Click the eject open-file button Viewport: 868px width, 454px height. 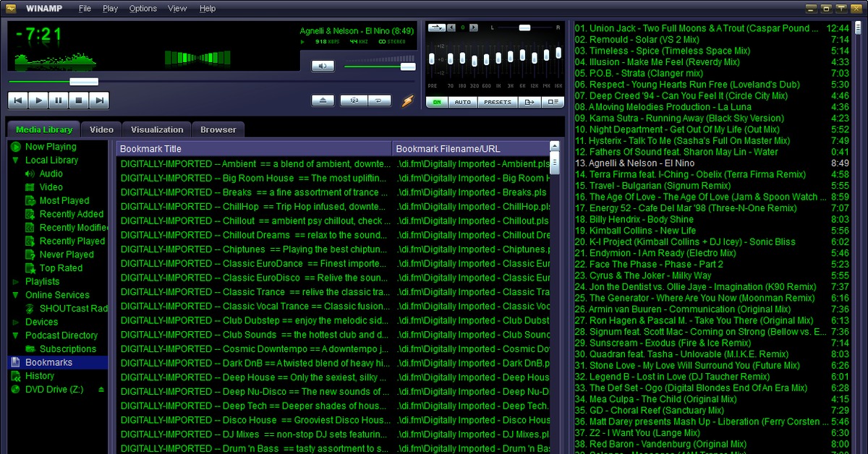click(x=323, y=100)
